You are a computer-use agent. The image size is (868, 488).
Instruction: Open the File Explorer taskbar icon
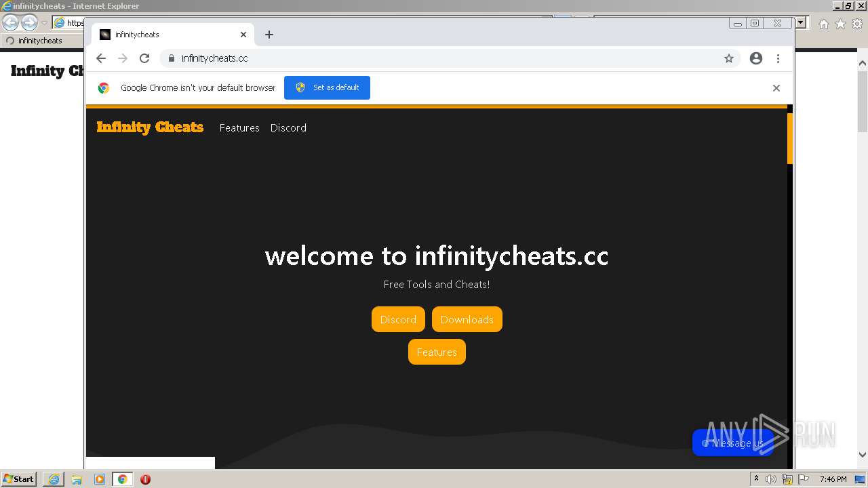click(x=77, y=479)
